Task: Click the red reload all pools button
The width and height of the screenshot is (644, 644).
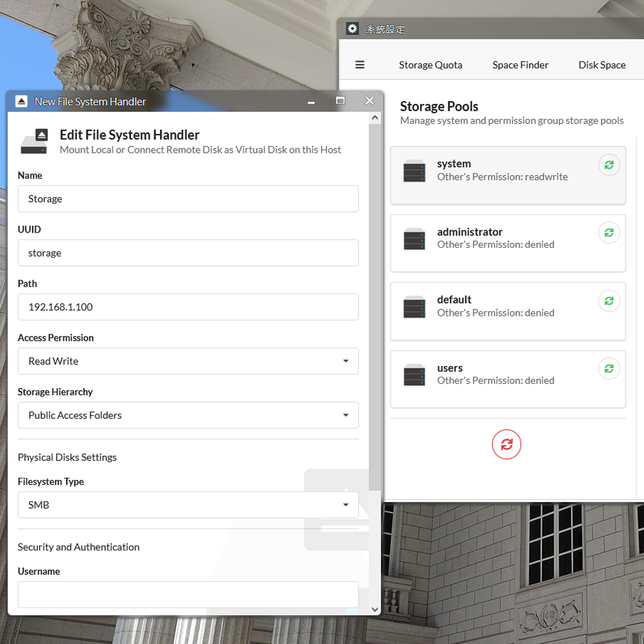Action: 506,445
